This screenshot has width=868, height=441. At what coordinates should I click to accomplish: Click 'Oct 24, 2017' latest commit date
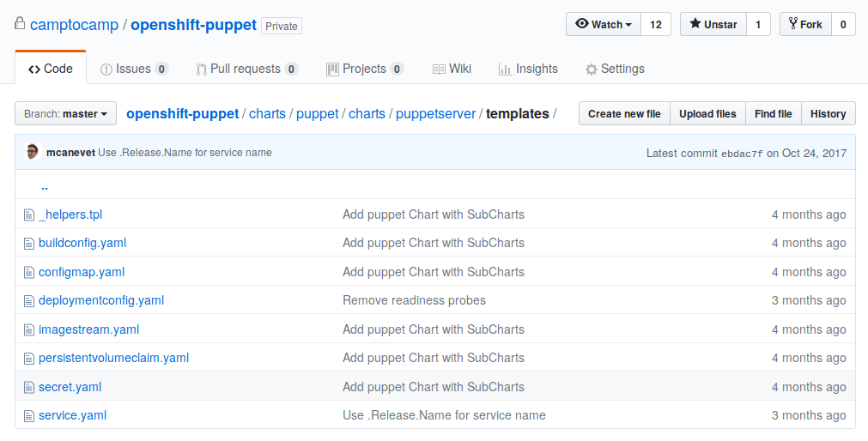814,154
